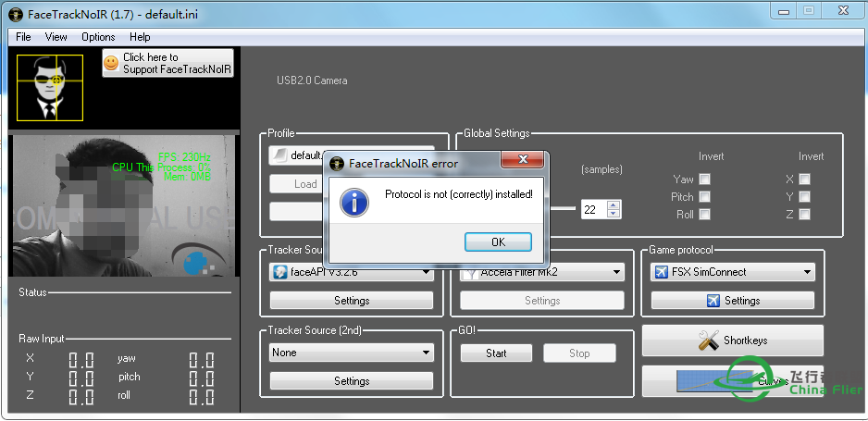Increase the samples value with up arrow

[x=613, y=204]
